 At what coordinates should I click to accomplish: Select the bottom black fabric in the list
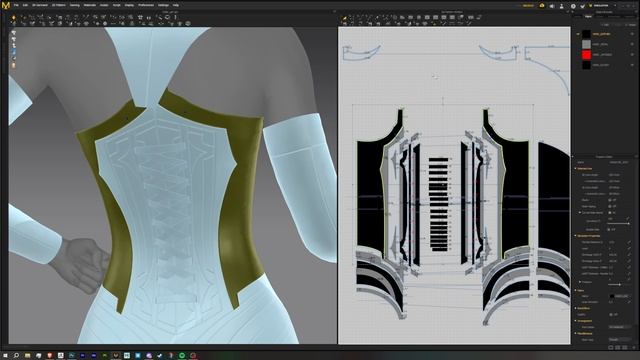point(586,64)
